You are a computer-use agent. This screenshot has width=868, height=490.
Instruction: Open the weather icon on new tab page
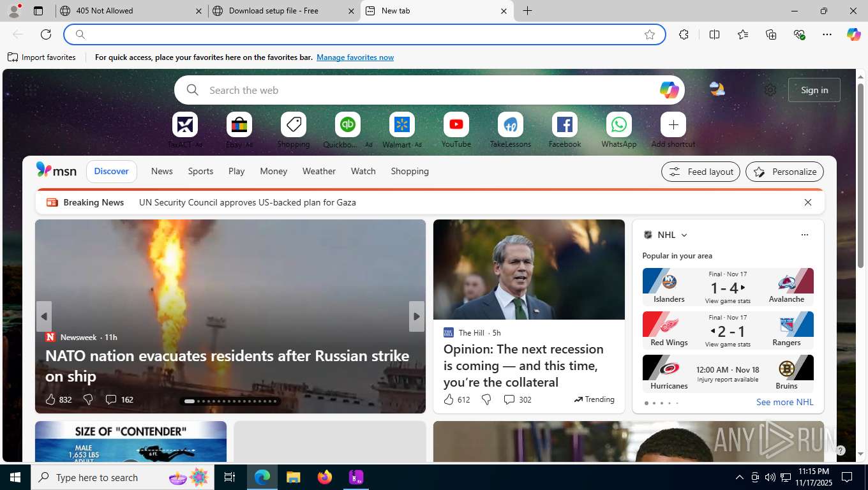pos(717,89)
